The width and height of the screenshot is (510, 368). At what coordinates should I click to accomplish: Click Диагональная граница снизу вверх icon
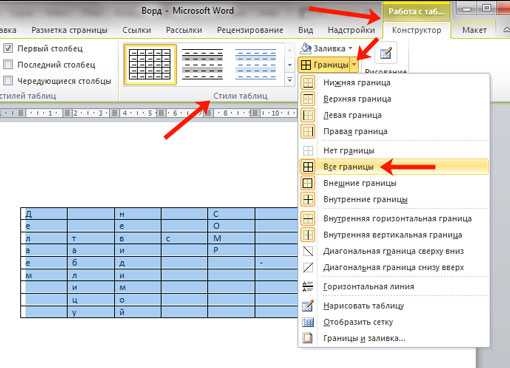coord(308,267)
